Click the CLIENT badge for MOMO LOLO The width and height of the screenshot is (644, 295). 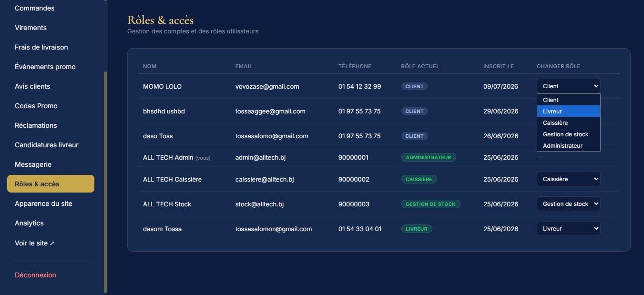[415, 86]
